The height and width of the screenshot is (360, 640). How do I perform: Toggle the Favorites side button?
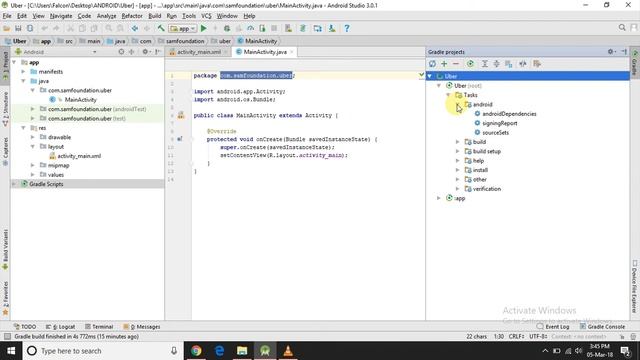pyautogui.click(x=5, y=298)
